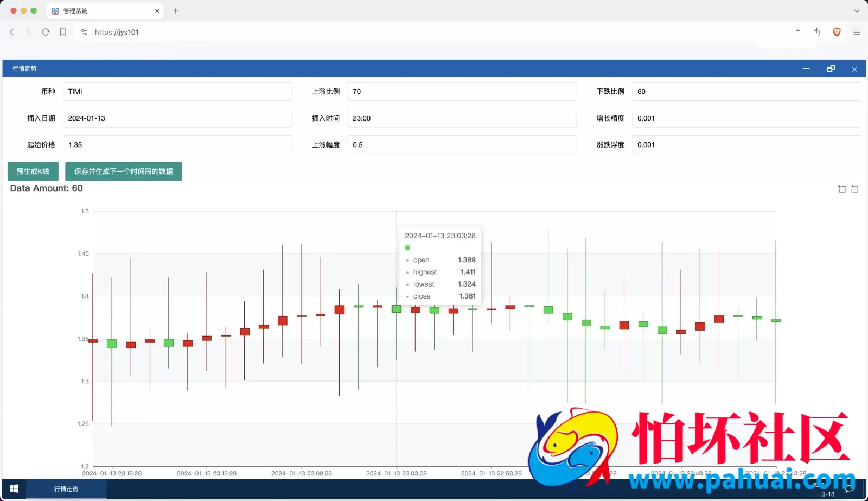The height and width of the screenshot is (501, 868).
Task: Click the browser forward arrow
Action: (x=29, y=33)
